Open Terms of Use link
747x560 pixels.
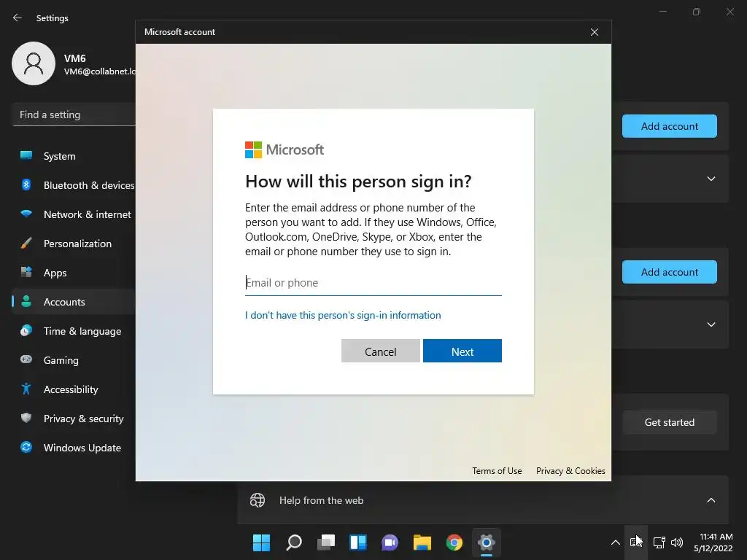[497, 471]
